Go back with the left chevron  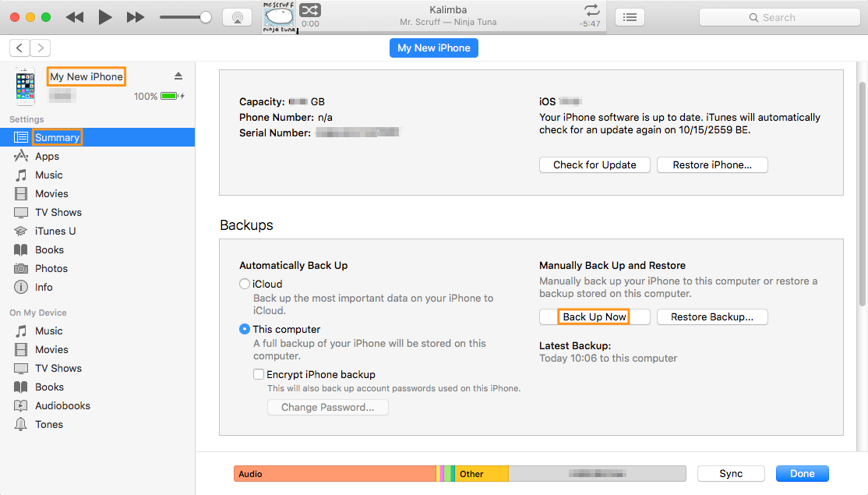pyautogui.click(x=19, y=48)
